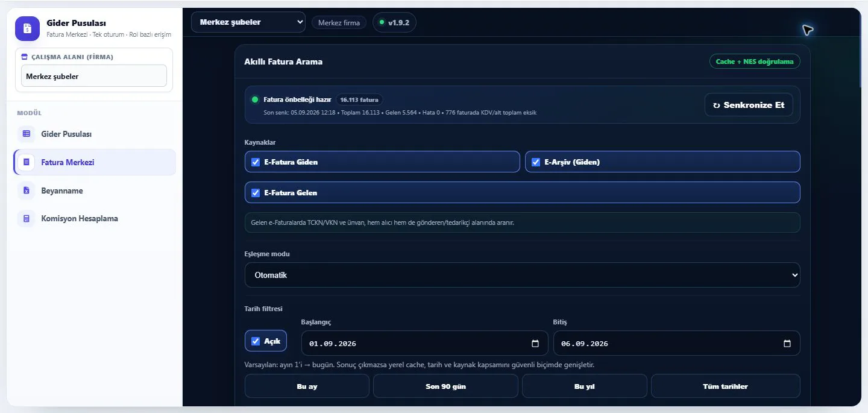Click the v1.9.2 version badge

coord(395,23)
